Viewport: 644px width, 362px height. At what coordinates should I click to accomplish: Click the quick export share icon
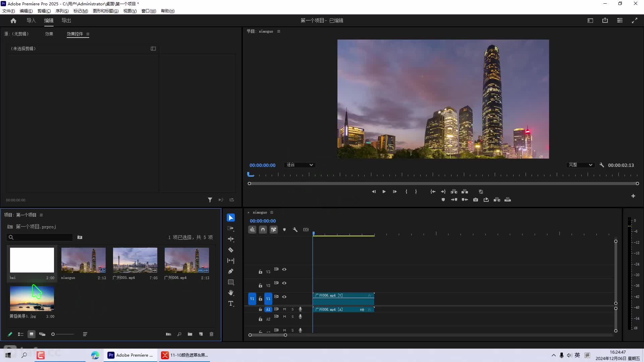tap(605, 20)
